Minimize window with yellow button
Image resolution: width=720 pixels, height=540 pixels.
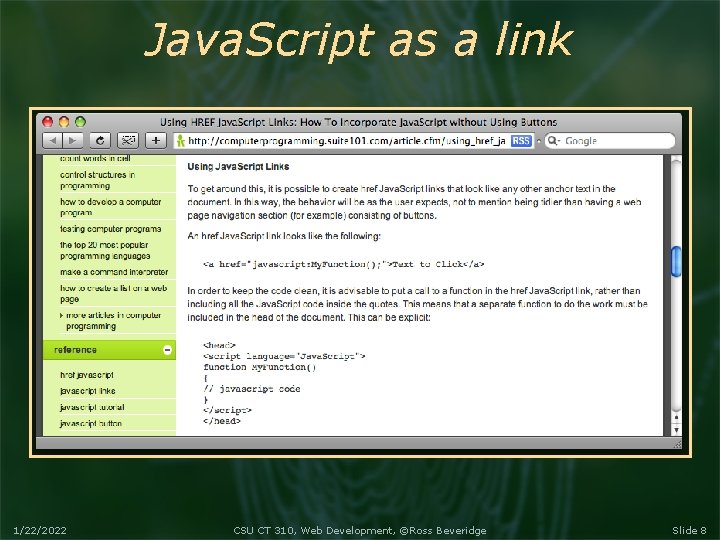coord(64,122)
